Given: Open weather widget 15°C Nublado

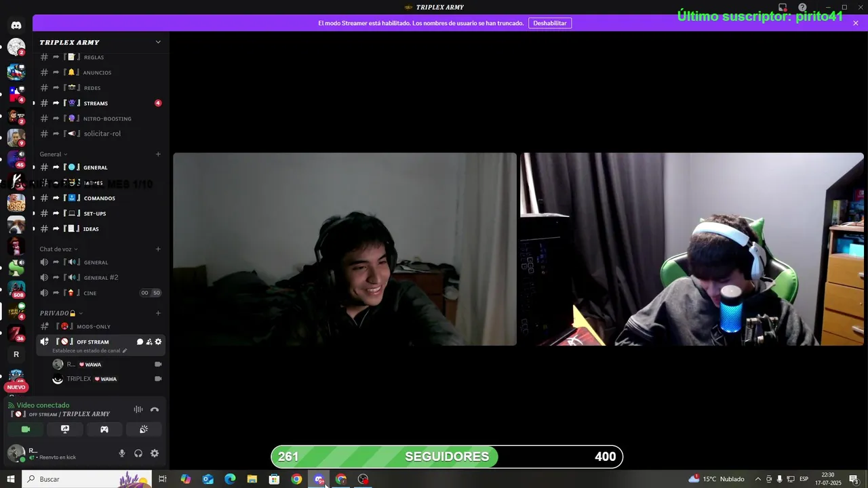Looking at the screenshot, I should click(x=716, y=479).
